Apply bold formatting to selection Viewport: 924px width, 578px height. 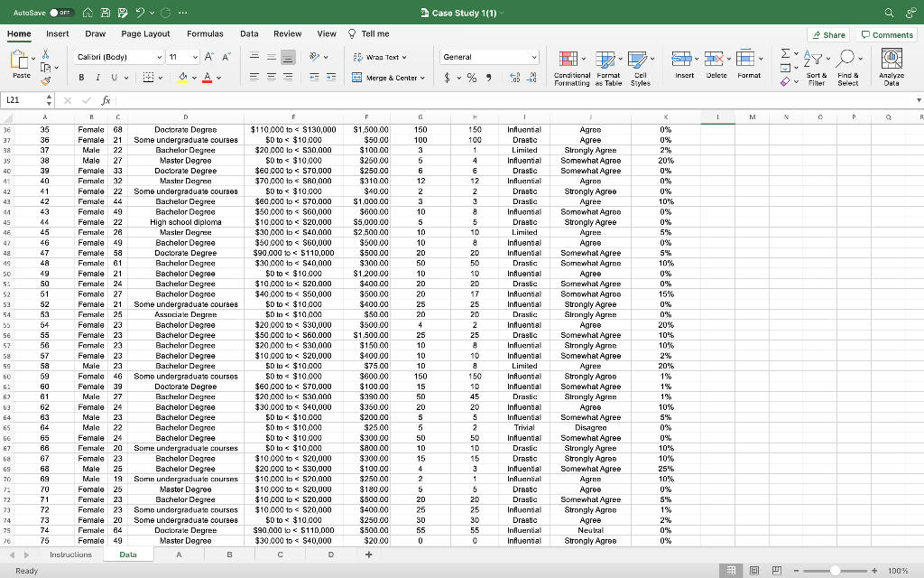[x=81, y=76]
